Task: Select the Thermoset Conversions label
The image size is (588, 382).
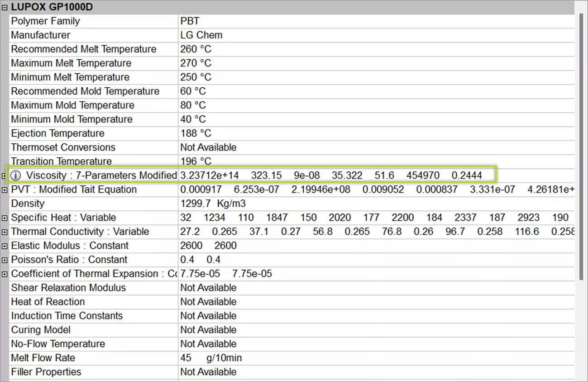Action: tap(63, 147)
